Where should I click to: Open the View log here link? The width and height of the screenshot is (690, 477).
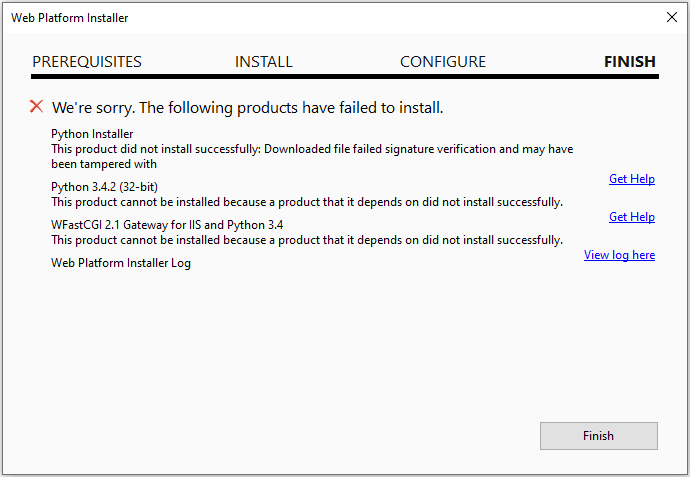tap(619, 255)
